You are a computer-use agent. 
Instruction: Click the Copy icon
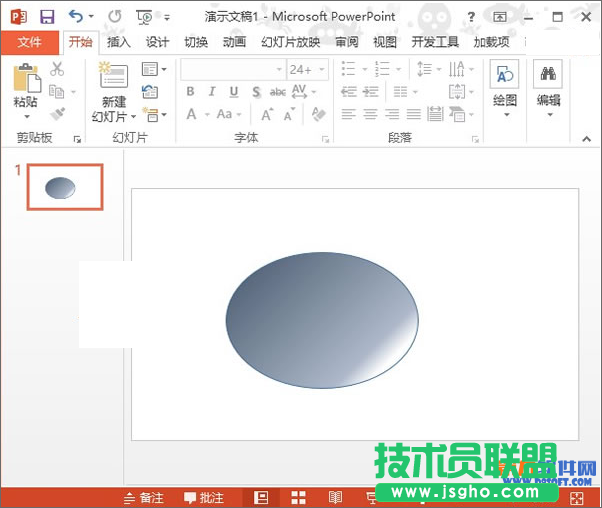[x=57, y=92]
